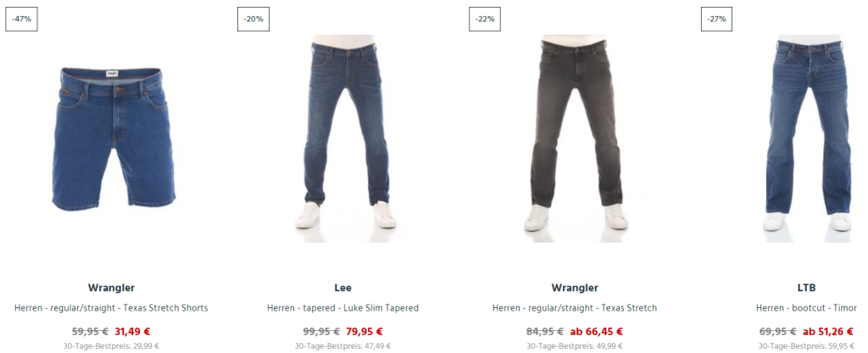868x353 pixels.
Task: Click the ab 66,45 € sale price
Action: tap(596, 332)
